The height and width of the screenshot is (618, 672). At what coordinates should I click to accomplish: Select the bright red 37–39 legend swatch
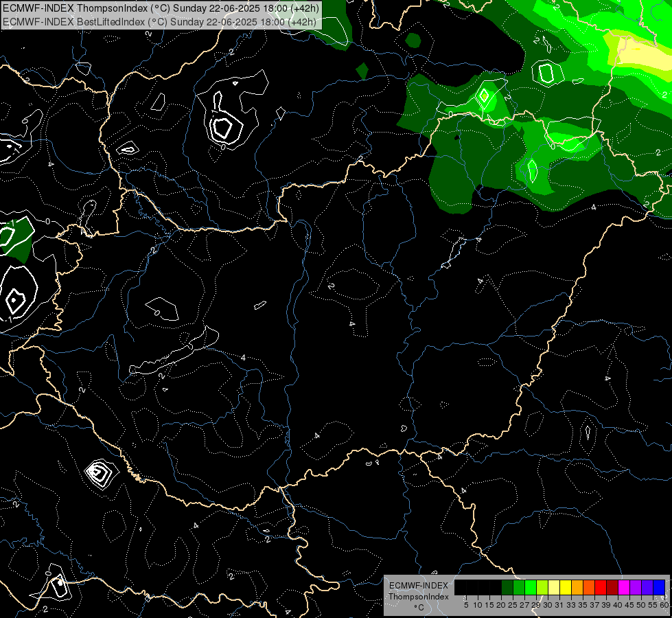601,587
